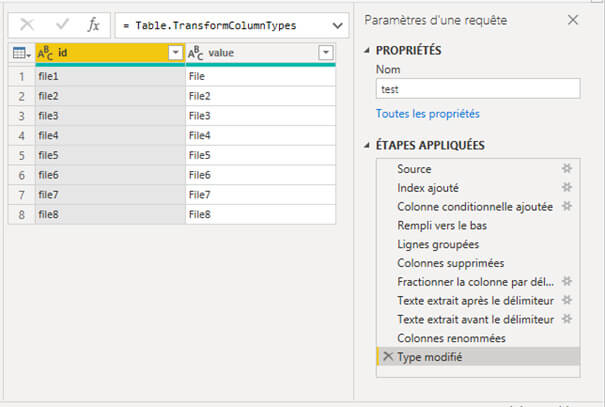605x407 pixels.
Task: Open gear for Texte extrait après le délimiteur
Action: point(566,300)
